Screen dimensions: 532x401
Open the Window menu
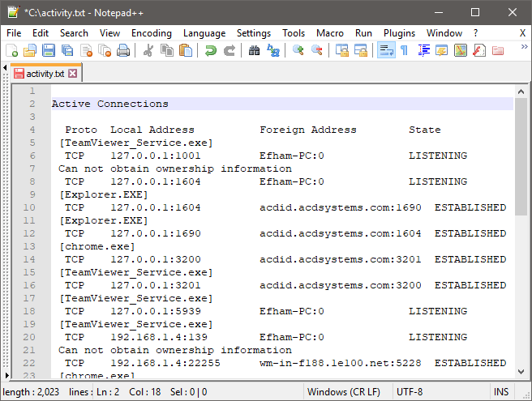(444, 33)
